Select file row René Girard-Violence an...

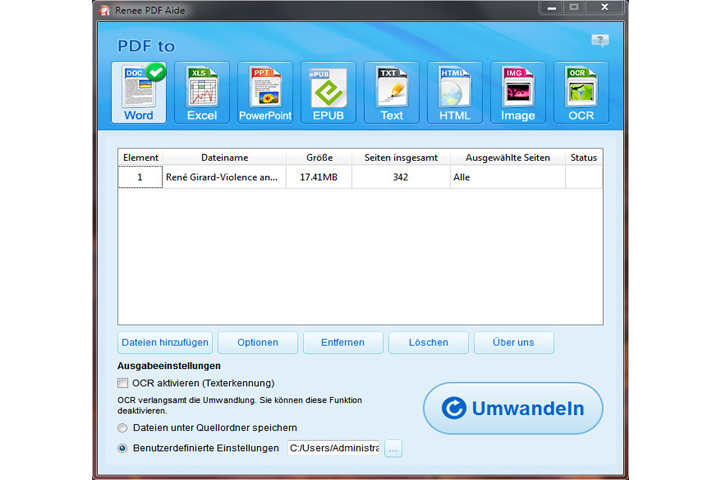[x=360, y=177]
